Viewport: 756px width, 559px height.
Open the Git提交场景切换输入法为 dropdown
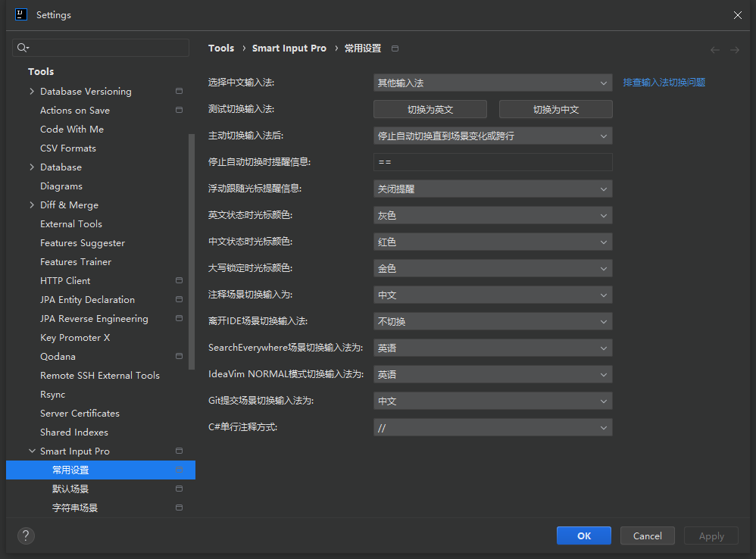pyautogui.click(x=492, y=401)
